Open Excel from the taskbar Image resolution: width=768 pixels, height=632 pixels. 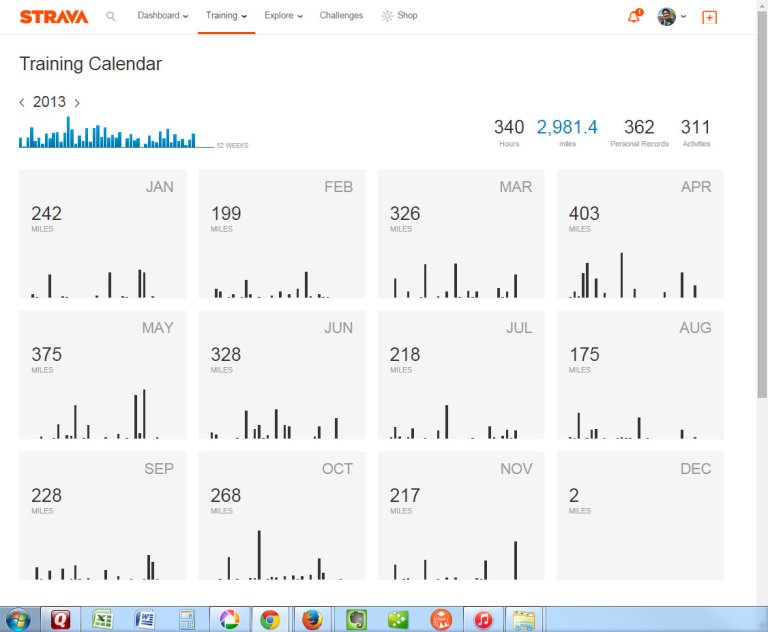pyautogui.click(x=100, y=619)
